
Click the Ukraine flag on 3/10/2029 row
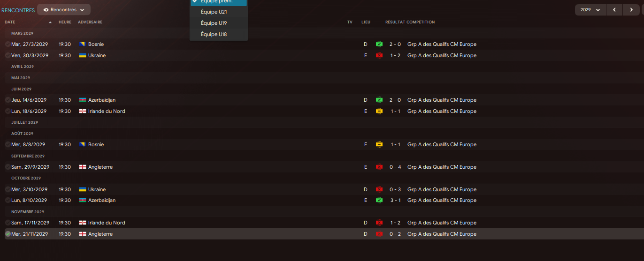[82, 189]
